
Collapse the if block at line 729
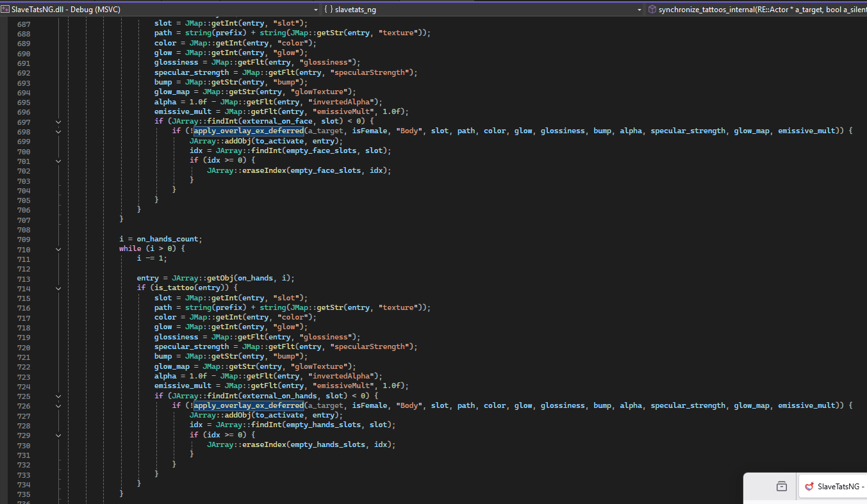pyautogui.click(x=58, y=435)
